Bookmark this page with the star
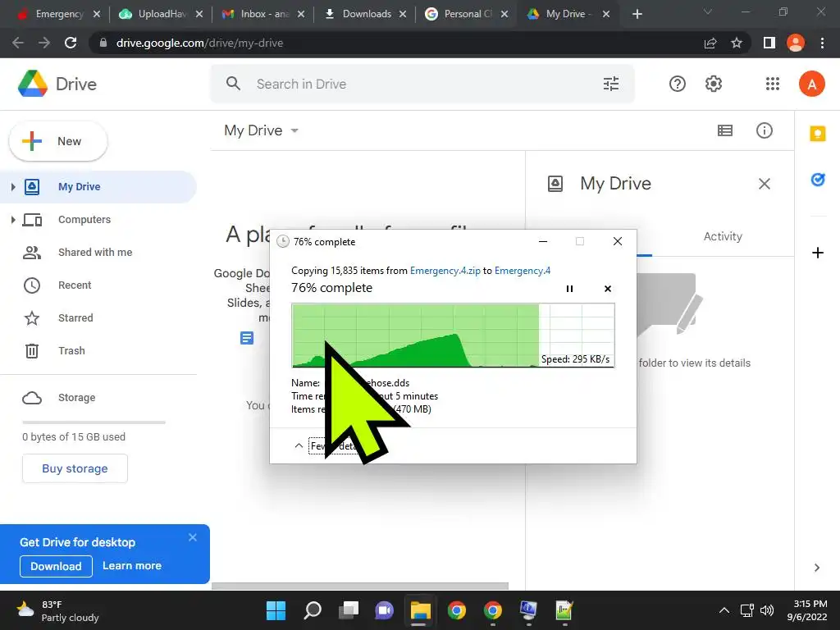 tap(737, 43)
